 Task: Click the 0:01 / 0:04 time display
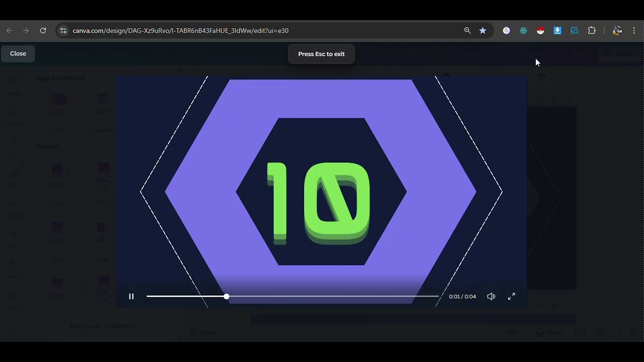pos(462,297)
